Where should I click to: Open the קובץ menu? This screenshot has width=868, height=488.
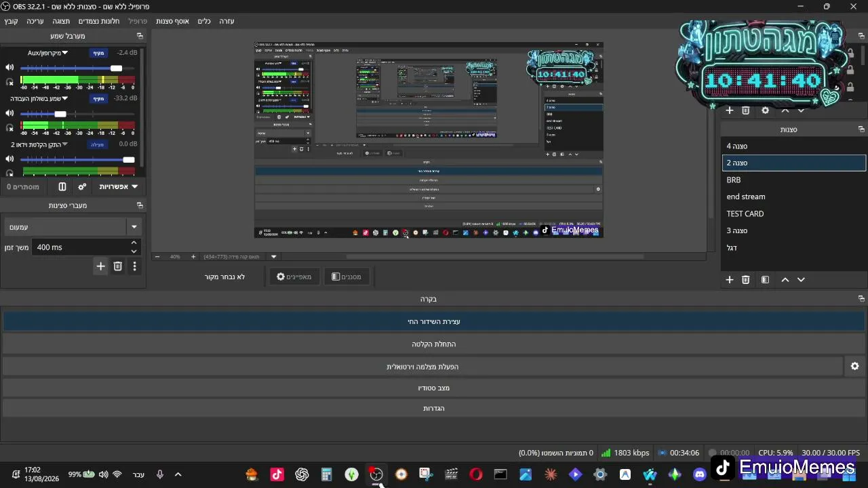[x=12, y=21]
